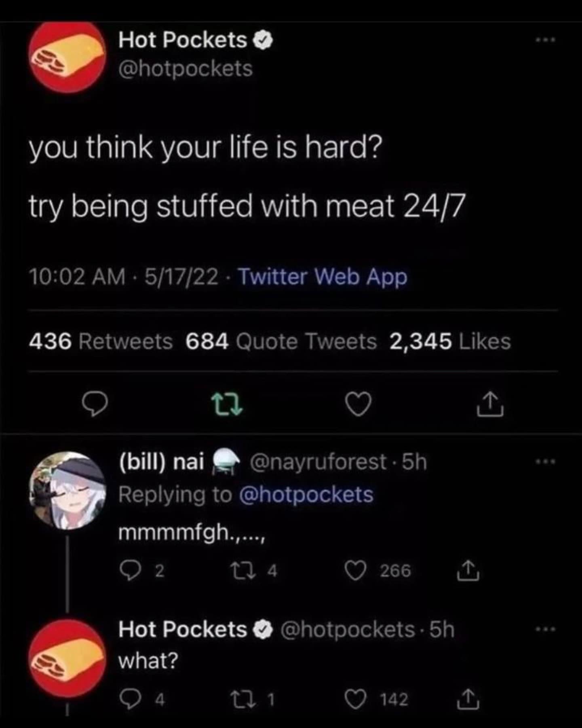Show the 2,345 Likes list

coord(450,341)
